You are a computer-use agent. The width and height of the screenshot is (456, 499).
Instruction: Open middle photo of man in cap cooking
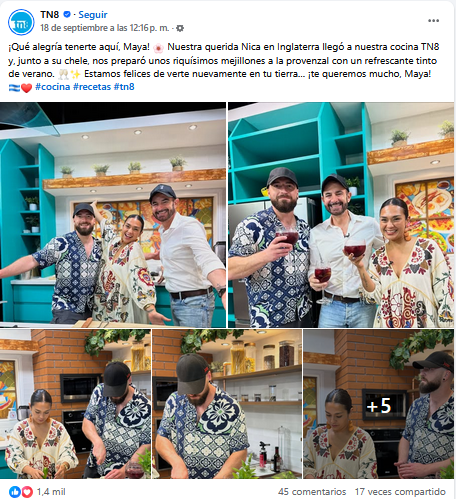(x=227, y=404)
